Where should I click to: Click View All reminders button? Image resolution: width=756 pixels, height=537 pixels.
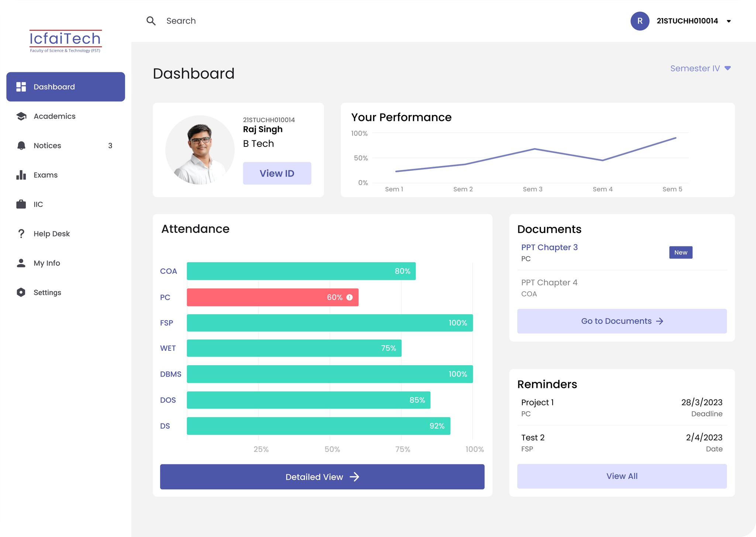pyautogui.click(x=622, y=476)
